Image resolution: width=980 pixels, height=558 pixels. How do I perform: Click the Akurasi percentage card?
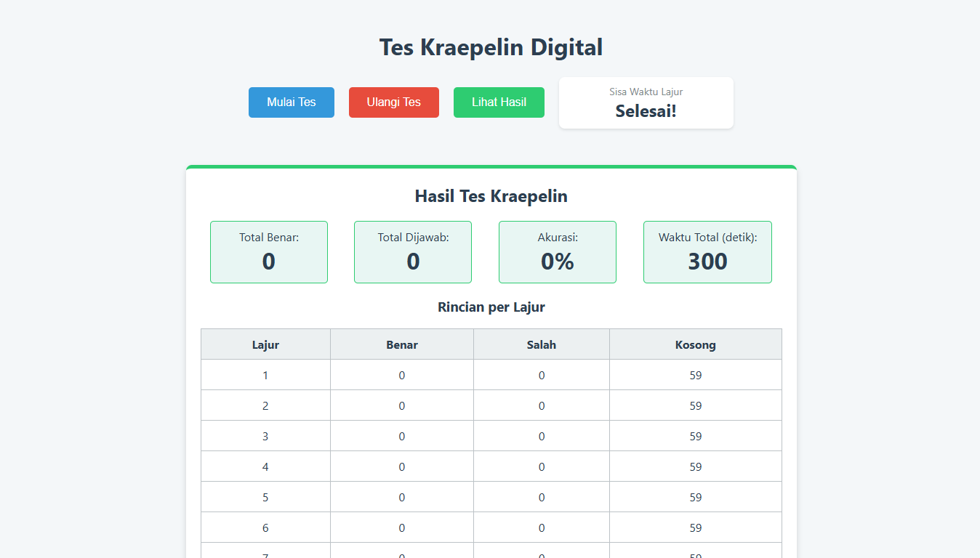tap(557, 252)
